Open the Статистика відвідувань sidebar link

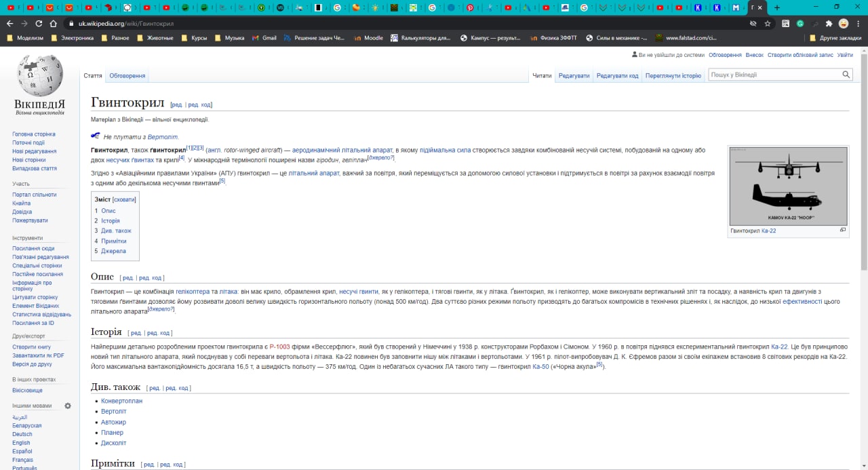[x=41, y=314]
